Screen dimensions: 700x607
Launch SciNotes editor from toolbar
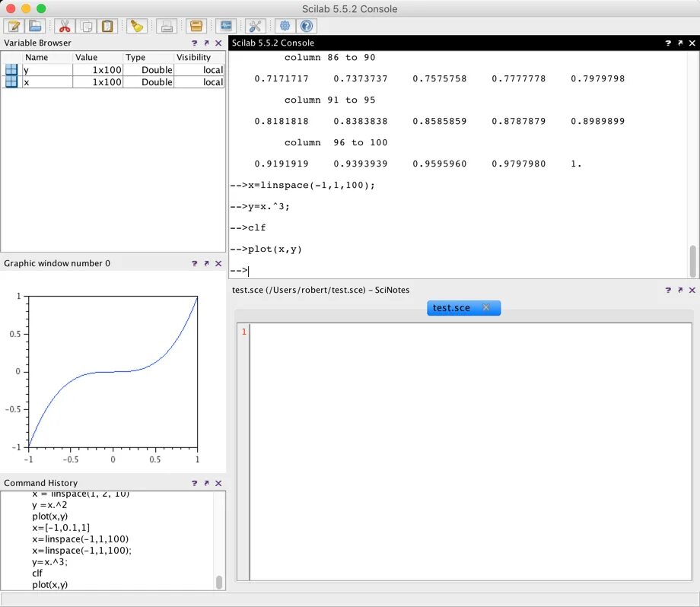point(14,26)
